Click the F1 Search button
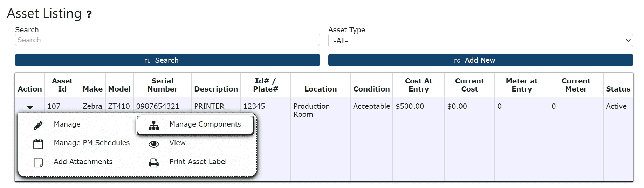The image size is (644, 188). click(x=167, y=60)
